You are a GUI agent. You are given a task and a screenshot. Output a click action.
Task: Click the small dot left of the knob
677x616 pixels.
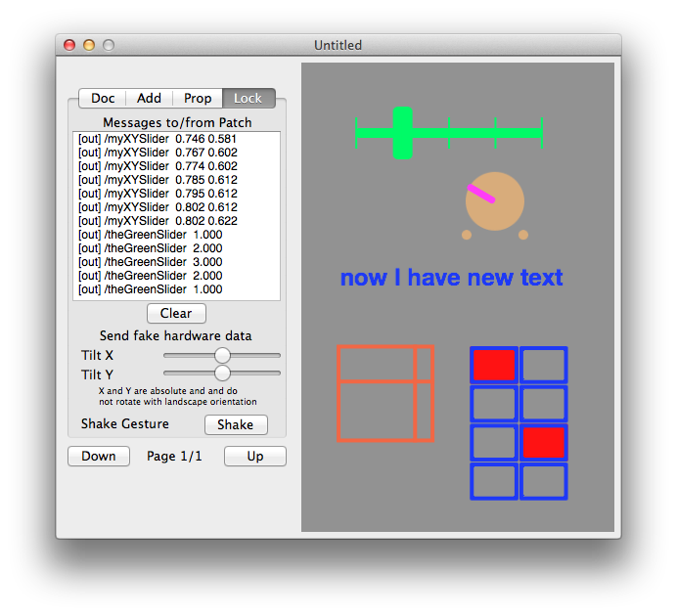[x=467, y=235]
